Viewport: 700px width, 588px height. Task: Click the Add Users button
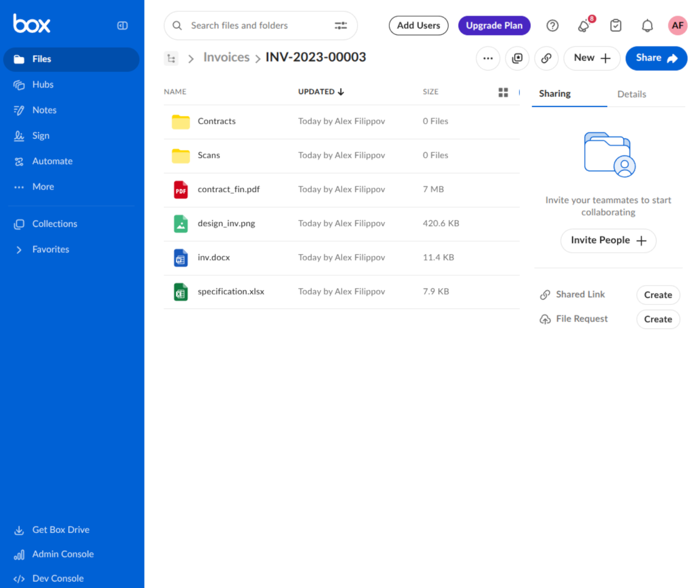pos(418,25)
